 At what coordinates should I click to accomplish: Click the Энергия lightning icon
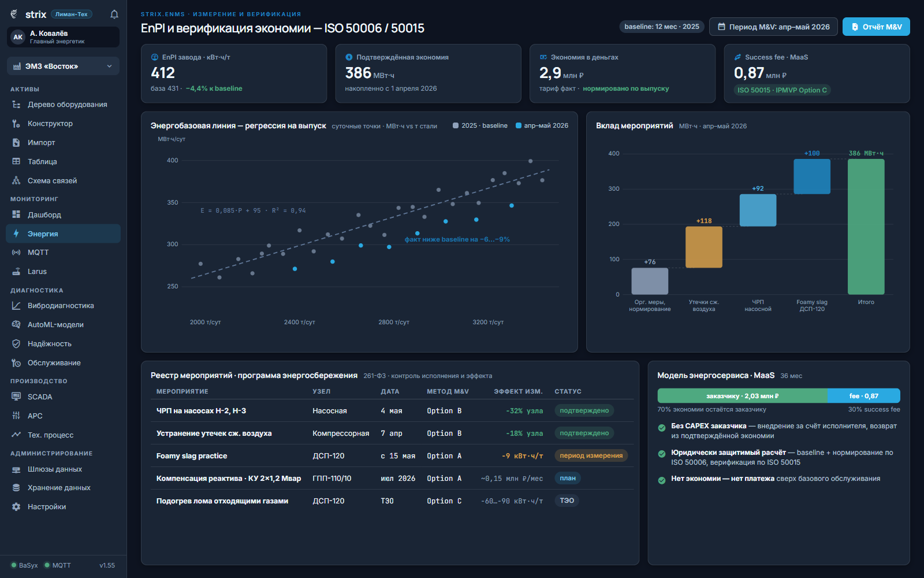pyautogui.click(x=16, y=234)
